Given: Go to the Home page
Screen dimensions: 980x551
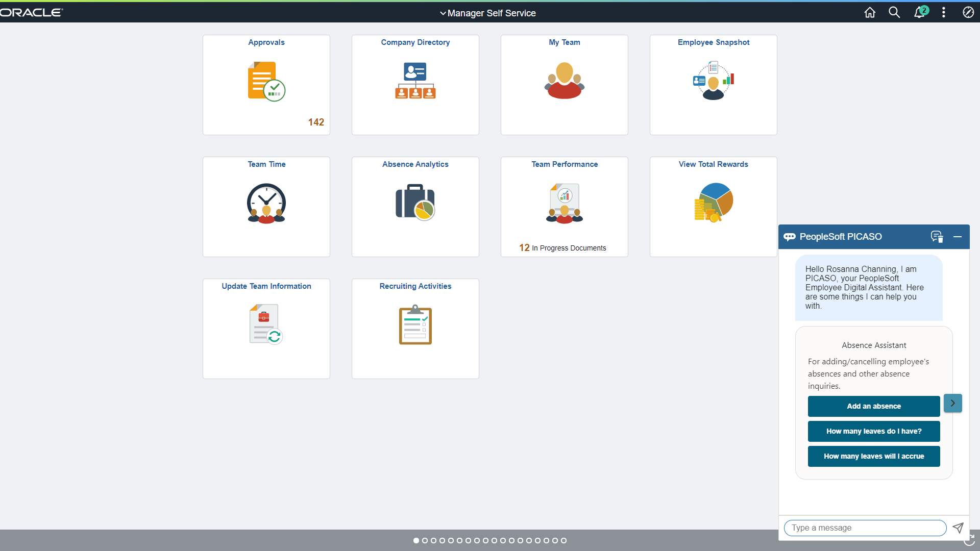Looking at the screenshot, I should pos(869,12).
